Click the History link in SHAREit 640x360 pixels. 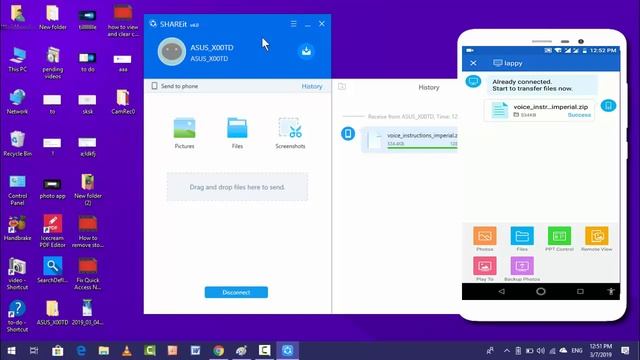click(312, 86)
